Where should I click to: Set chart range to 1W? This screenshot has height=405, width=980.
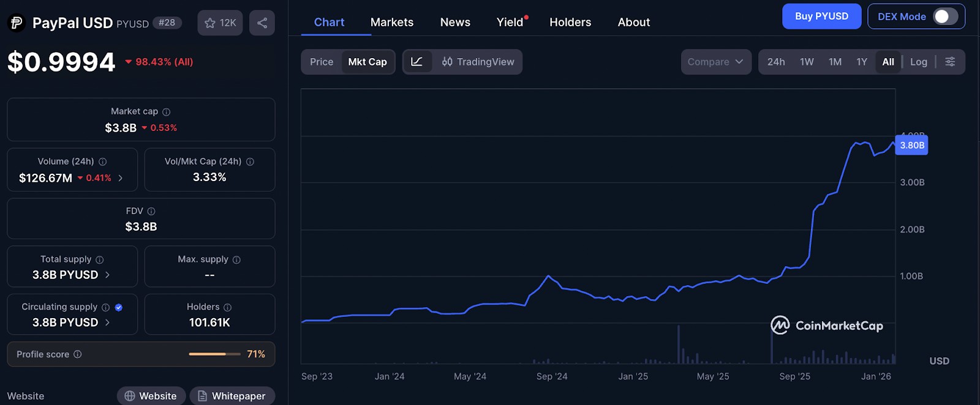pyautogui.click(x=807, y=62)
